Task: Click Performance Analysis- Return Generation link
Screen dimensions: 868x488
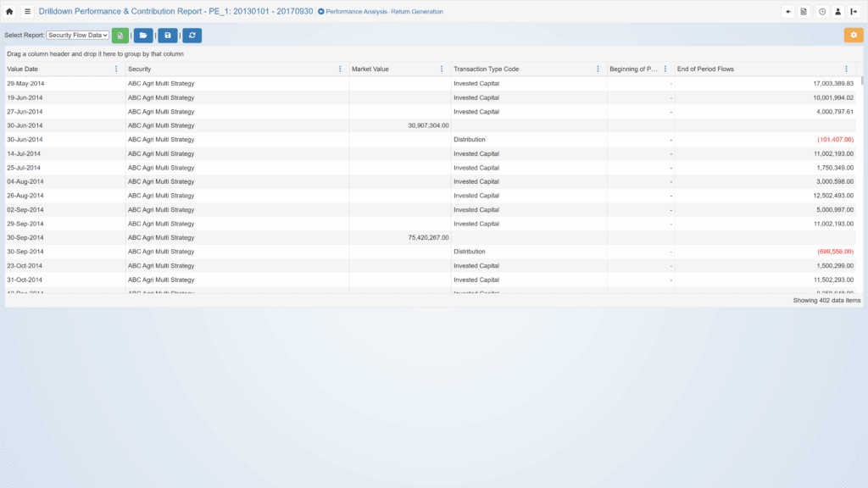Action: 383,12
